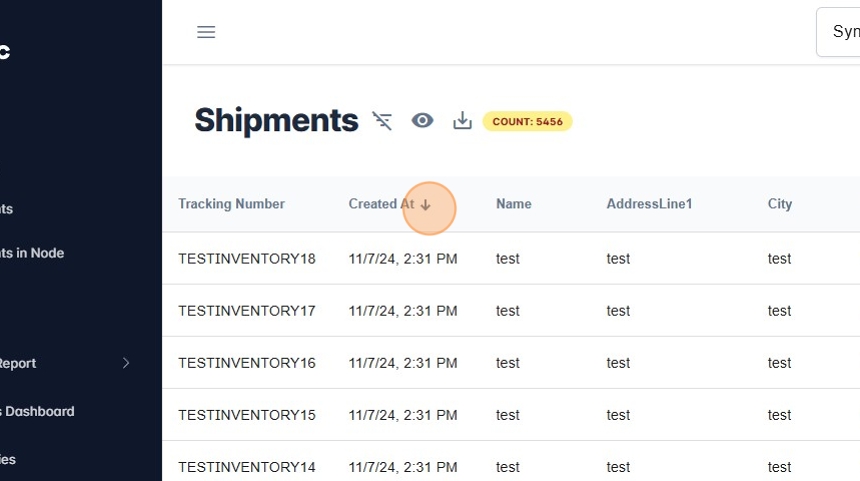Open the Dashboard sidebar item
Screen dimensions: 860x481
pos(40,411)
